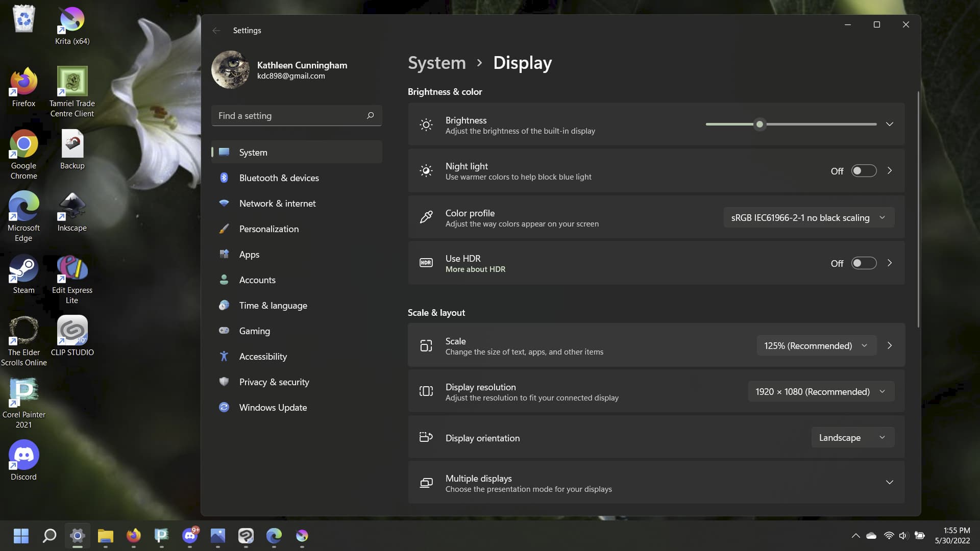Go to Windows Update settings
Screen dimensions: 980x551
tap(273, 408)
